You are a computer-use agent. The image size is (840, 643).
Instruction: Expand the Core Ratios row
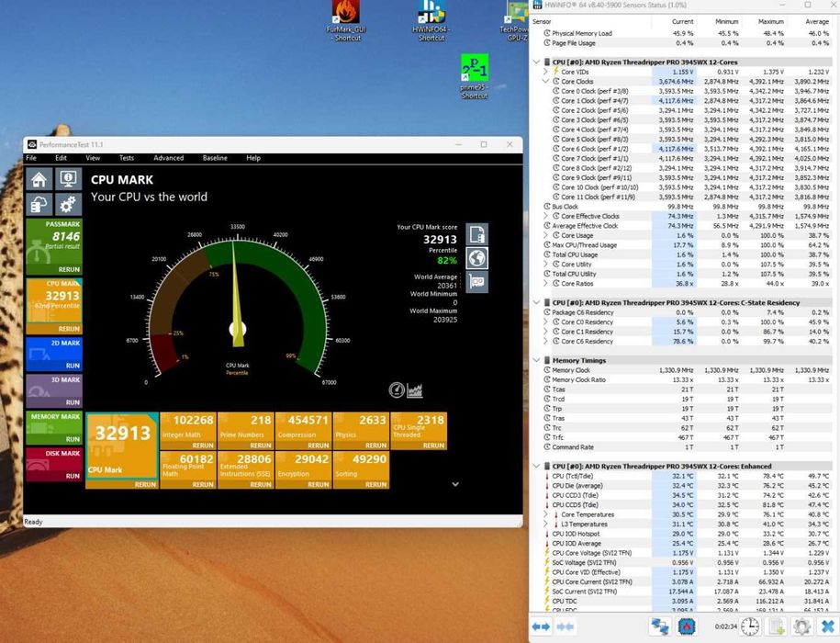[x=546, y=284]
